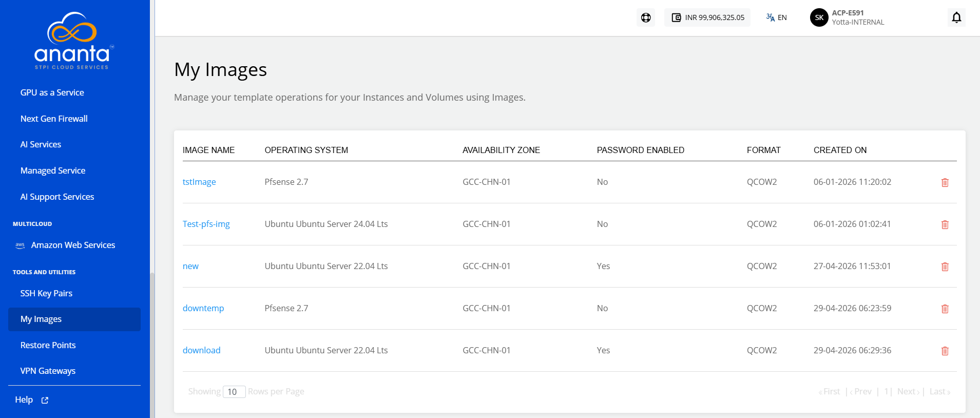Delete the image named new
Screen dimensions: 980x418
[945, 267]
